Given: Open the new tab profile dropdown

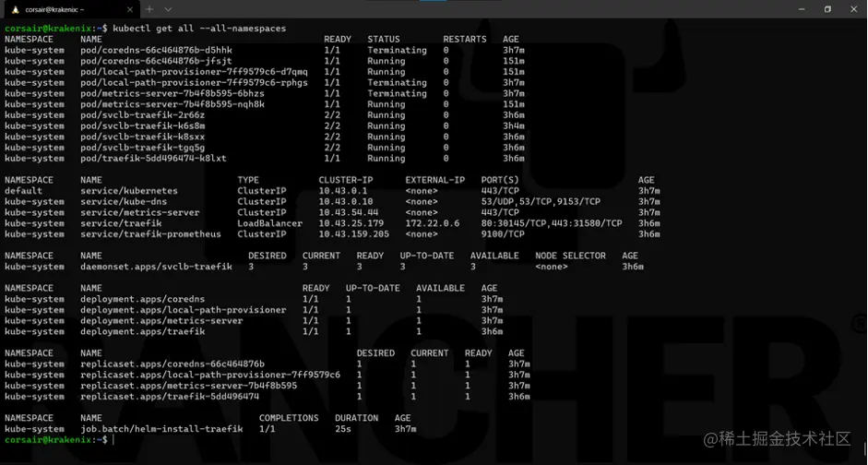Looking at the screenshot, I should tap(168, 9).
